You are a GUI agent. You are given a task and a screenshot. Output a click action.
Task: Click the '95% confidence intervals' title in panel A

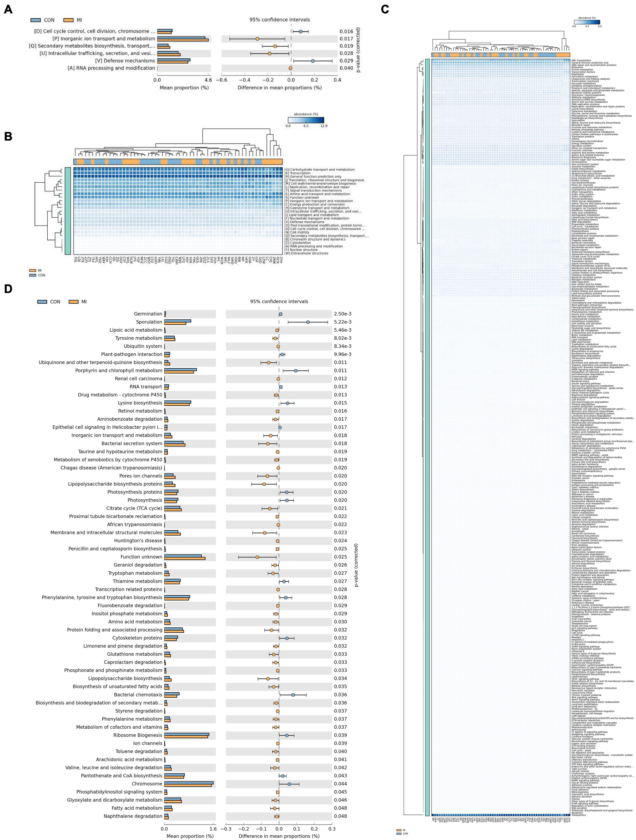[280, 20]
